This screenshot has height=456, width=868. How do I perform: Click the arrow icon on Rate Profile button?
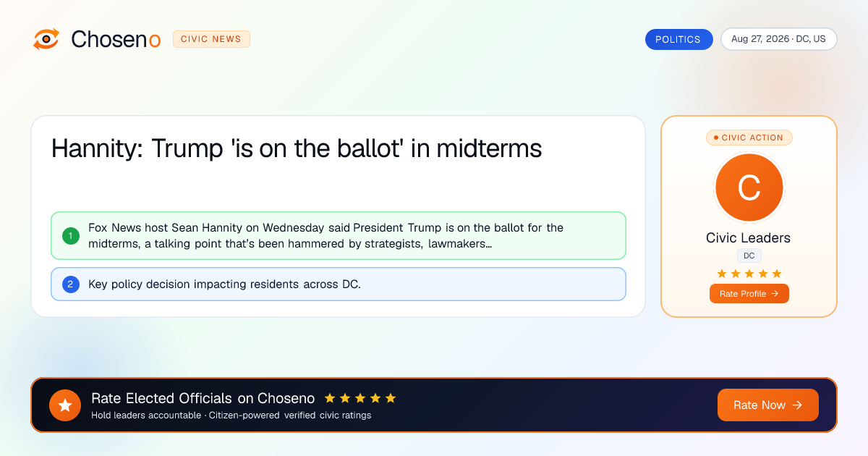pos(775,294)
